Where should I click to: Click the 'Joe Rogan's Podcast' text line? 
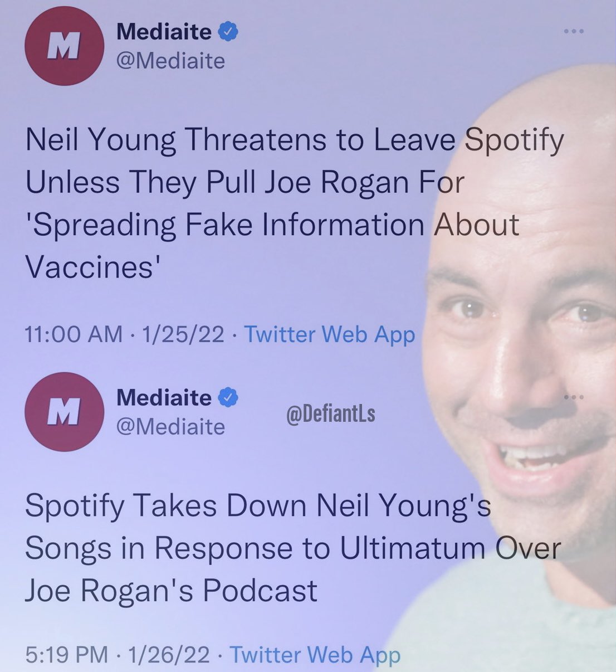171,591
